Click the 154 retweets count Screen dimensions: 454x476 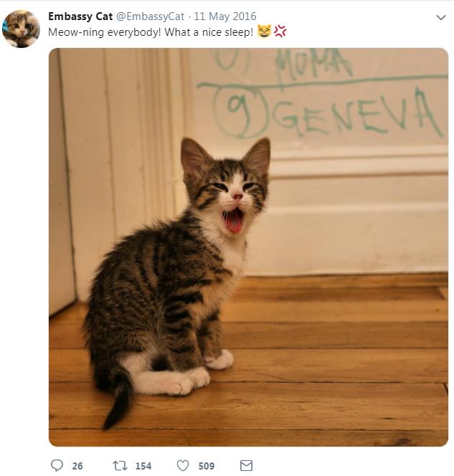(x=143, y=466)
